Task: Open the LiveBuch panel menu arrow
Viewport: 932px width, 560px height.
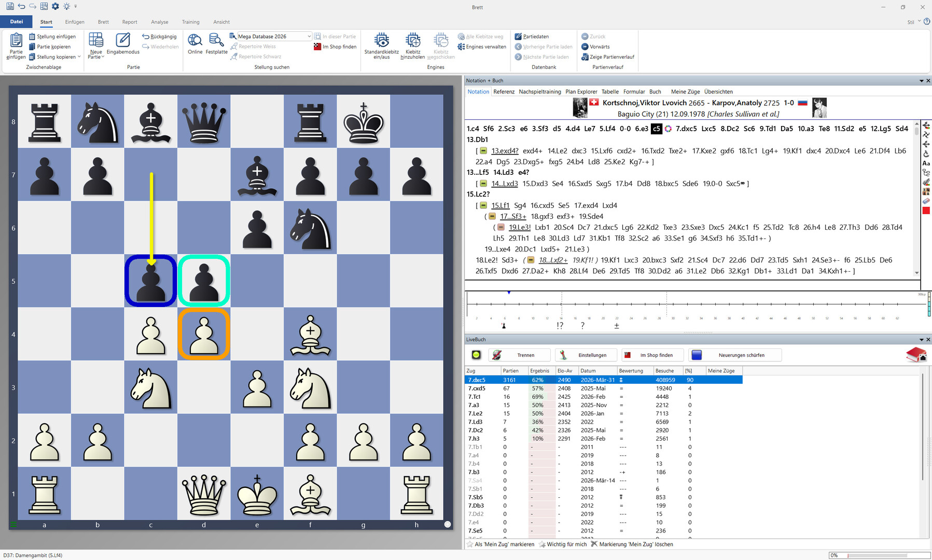Action: (921, 340)
